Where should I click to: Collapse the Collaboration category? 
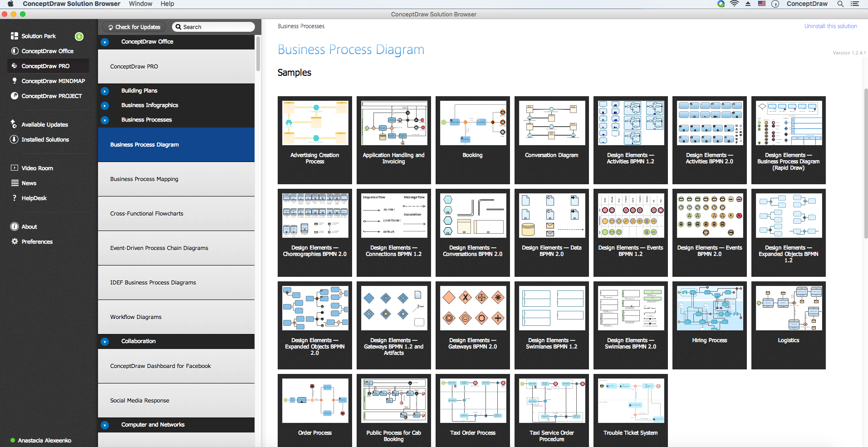pyautogui.click(x=105, y=342)
